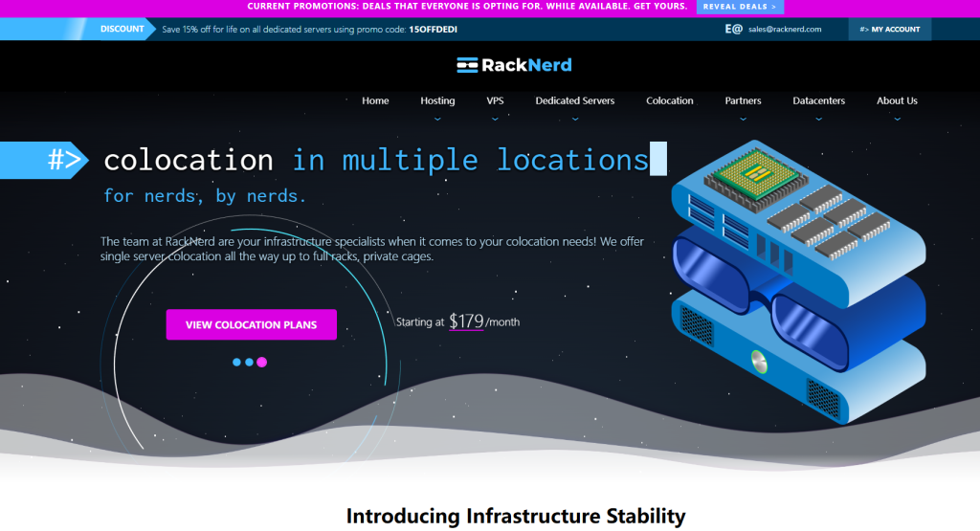The width and height of the screenshot is (980, 531).
Task: Select the second blue carousel dot
Action: 249,362
